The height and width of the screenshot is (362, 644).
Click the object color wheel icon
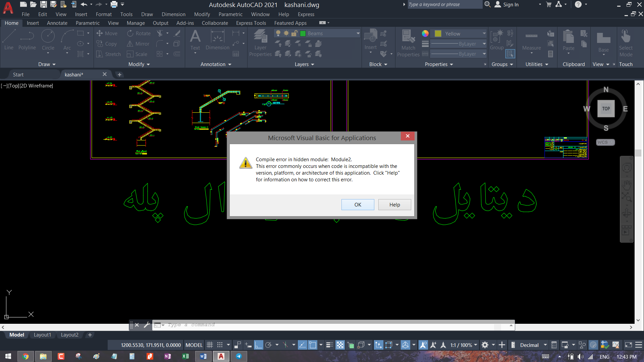(425, 33)
